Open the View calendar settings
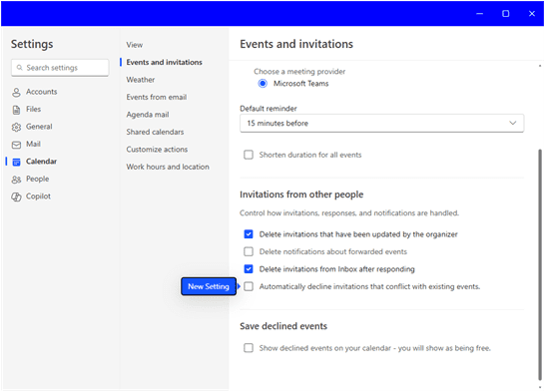Screen dimensions: 545x392 coord(135,45)
